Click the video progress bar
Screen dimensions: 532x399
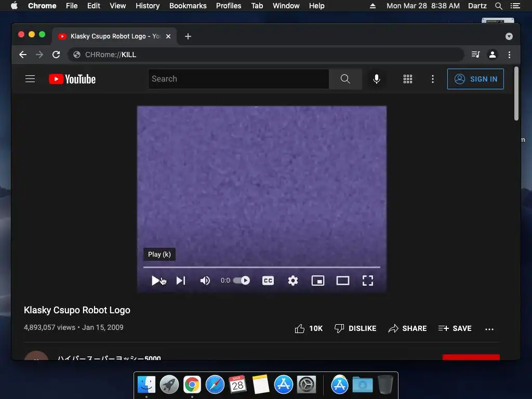[x=262, y=268]
